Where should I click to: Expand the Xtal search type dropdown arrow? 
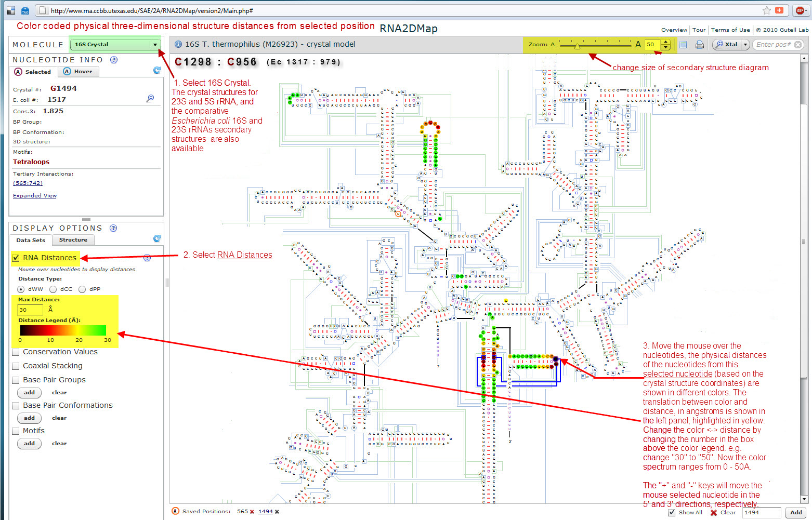click(x=745, y=45)
